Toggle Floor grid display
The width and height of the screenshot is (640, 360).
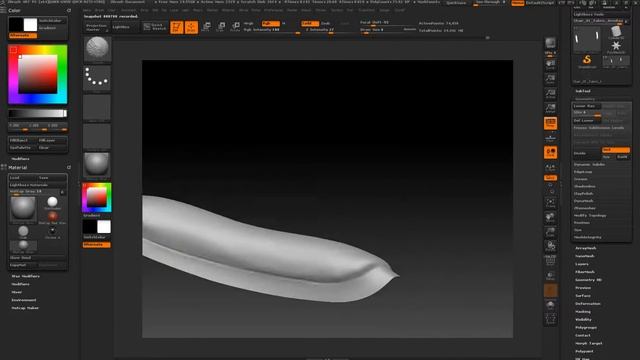point(550,138)
